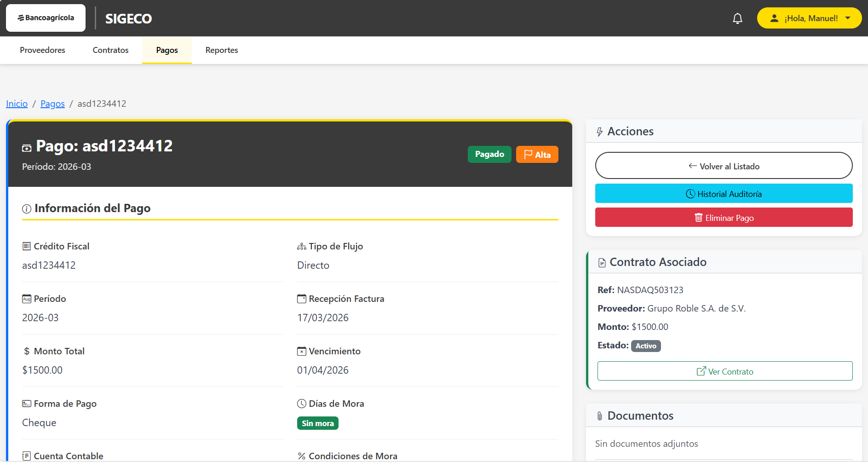Viewport: 868px width, 462px height.
Task: Click the Bancoagrícola logo
Action: click(46, 18)
